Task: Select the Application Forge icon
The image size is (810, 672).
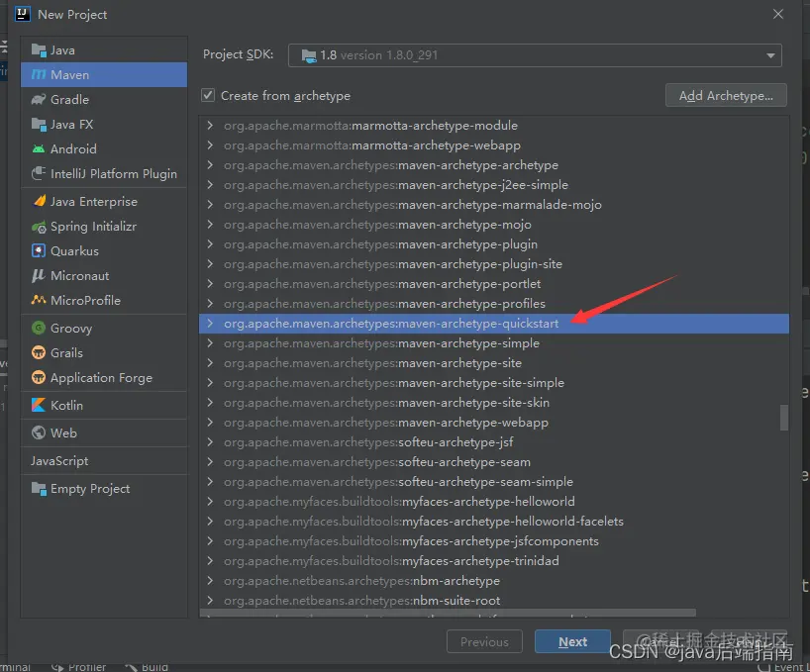Action: coord(39,377)
